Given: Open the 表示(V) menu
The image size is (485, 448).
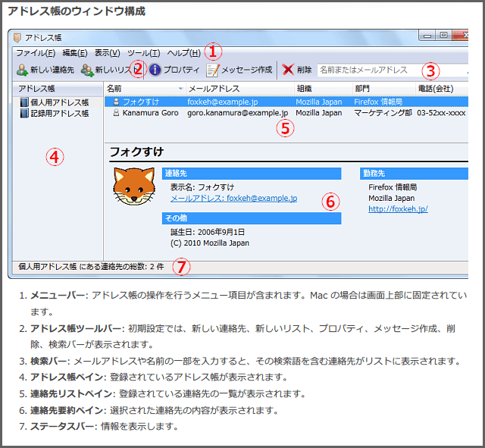Looking at the screenshot, I should pyautogui.click(x=107, y=53).
